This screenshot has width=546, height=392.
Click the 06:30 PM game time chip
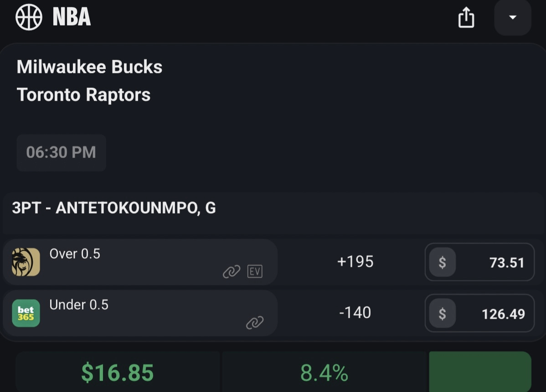pyautogui.click(x=61, y=153)
